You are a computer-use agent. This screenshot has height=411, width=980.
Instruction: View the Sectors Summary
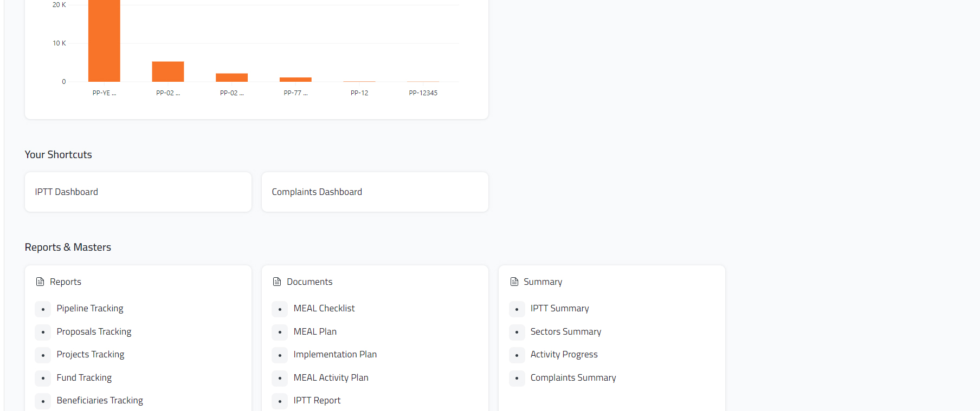point(566,332)
